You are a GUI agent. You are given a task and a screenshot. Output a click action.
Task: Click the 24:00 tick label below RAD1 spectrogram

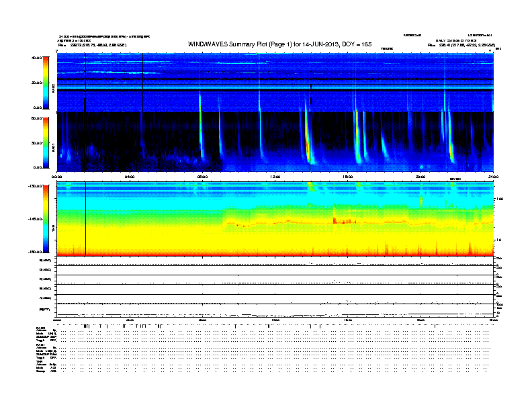[x=493, y=177]
